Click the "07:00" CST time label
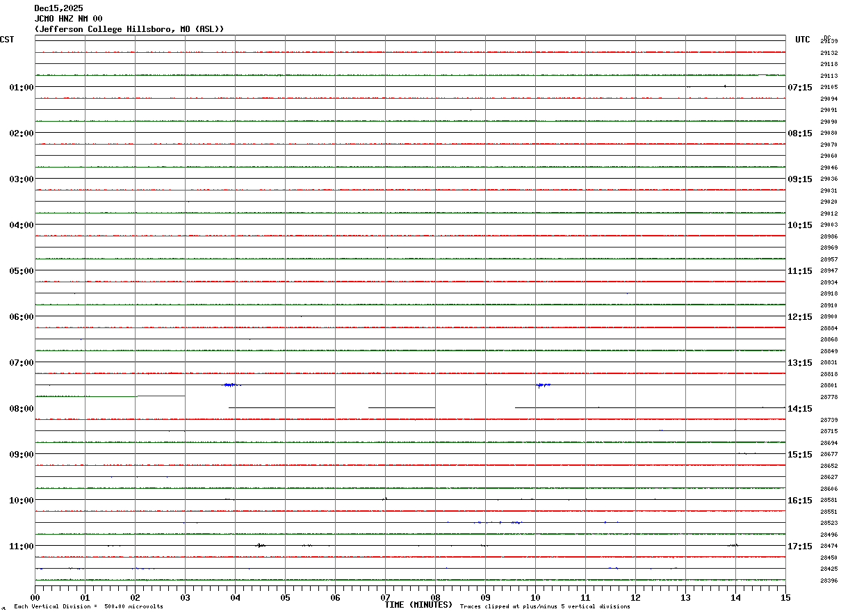The width and height of the screenshot is (841, 616). click(22, 362)
